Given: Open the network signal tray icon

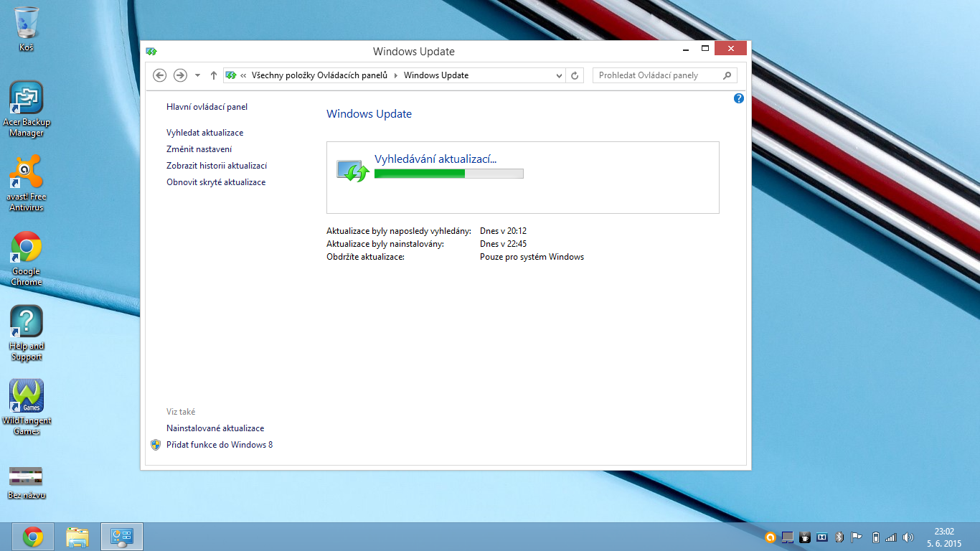Looking at the screenshot, I should pos(891,537).
